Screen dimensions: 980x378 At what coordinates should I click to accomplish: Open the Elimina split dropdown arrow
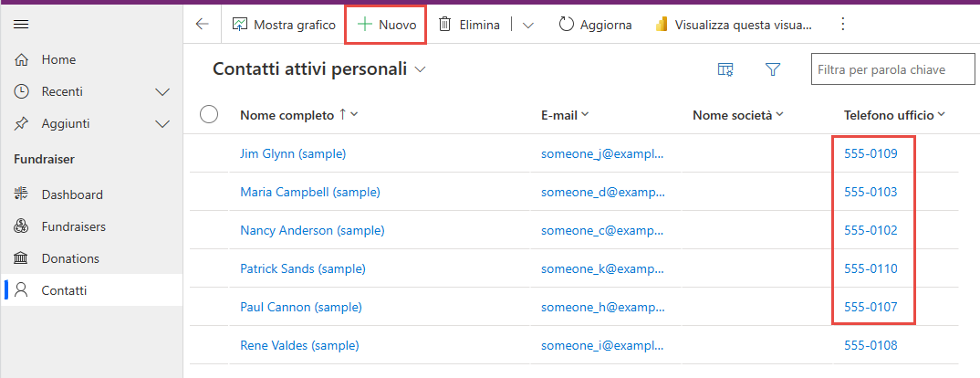[528, 25]
